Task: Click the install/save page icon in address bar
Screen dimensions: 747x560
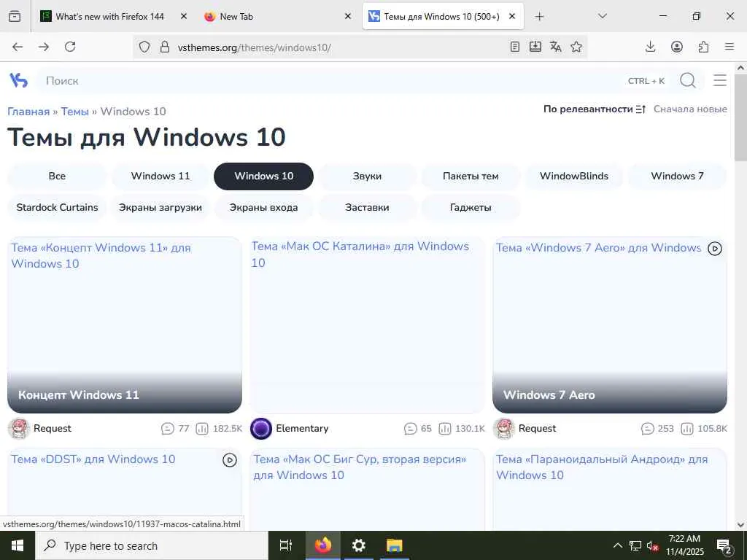Action: [535, 47]
